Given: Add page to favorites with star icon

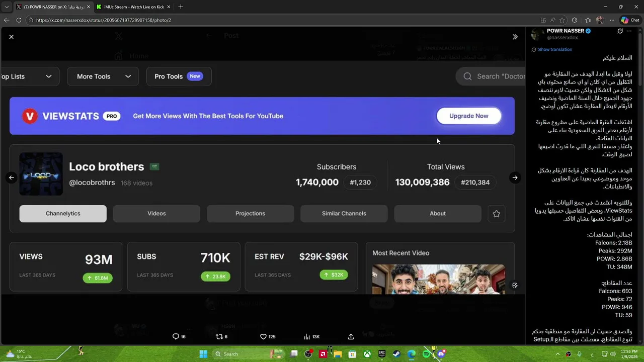Looking at the screenshot, I should [562, 20].
